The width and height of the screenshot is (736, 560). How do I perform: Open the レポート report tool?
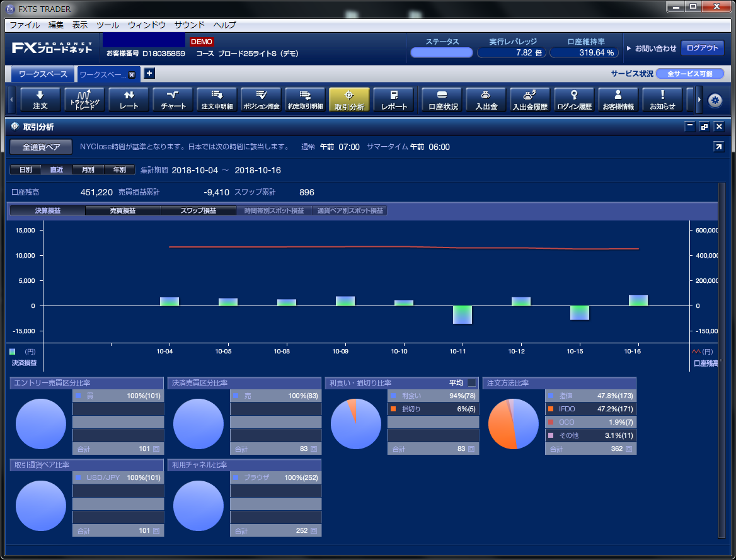pyautogui.click(x=393, y=100)
